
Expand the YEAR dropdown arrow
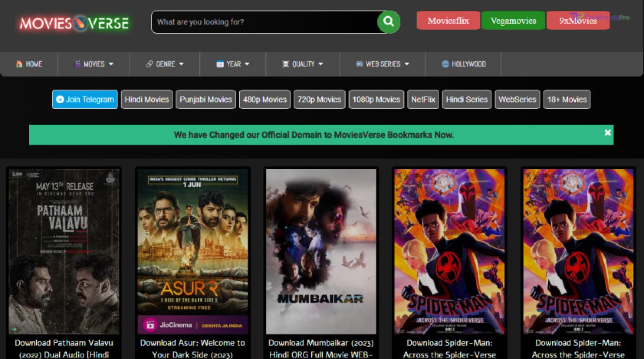pyautogui.click(x=247, y=64)
